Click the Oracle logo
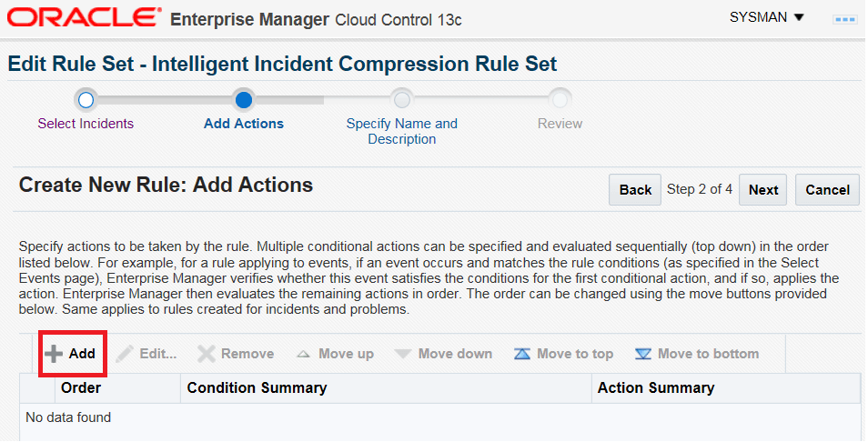The width and height of the screenshot is (868, 442). point(83,17)
